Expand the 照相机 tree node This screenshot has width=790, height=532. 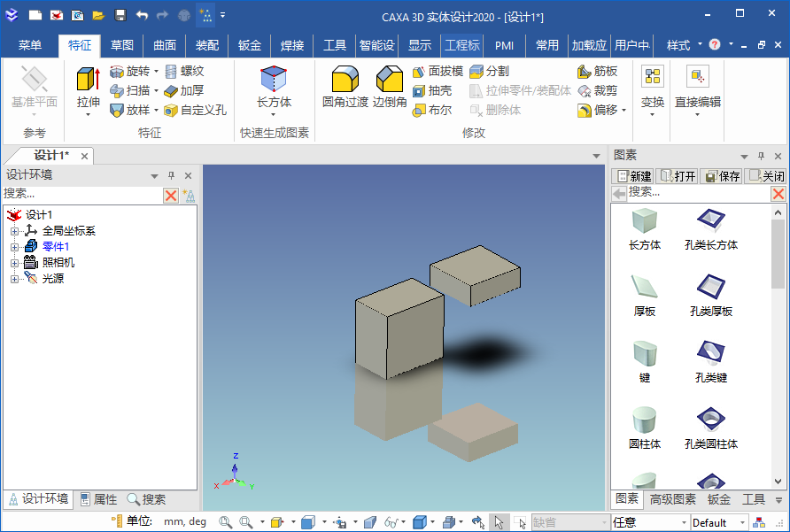[x=14, y=263]
